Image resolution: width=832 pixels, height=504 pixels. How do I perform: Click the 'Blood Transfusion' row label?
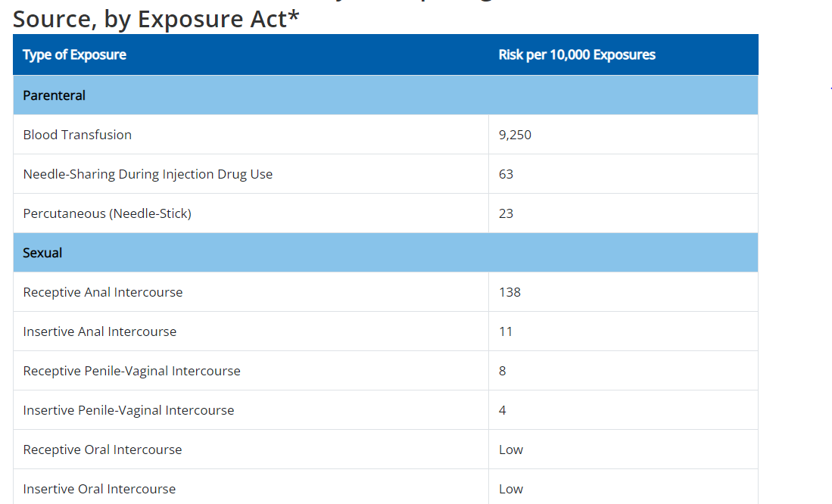click(77, 135)
